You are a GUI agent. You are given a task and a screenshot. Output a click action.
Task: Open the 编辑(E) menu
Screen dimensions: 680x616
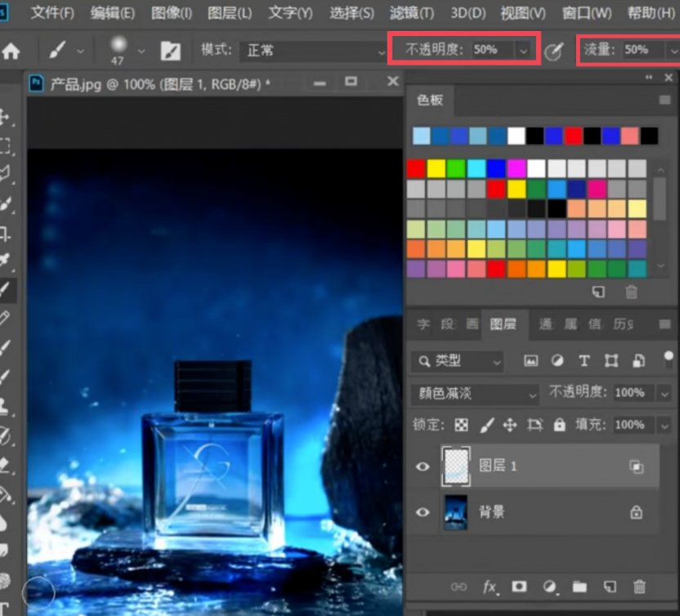113,12
